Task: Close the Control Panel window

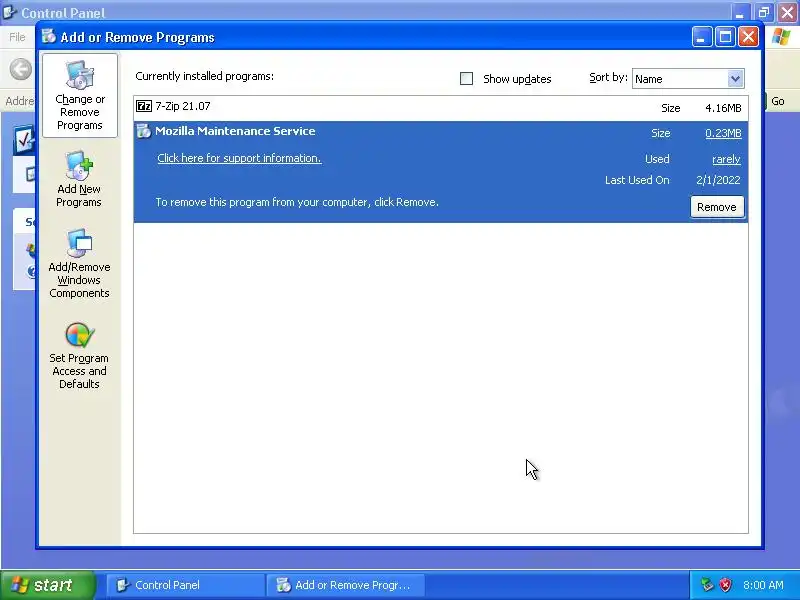Action: (787, 12)
